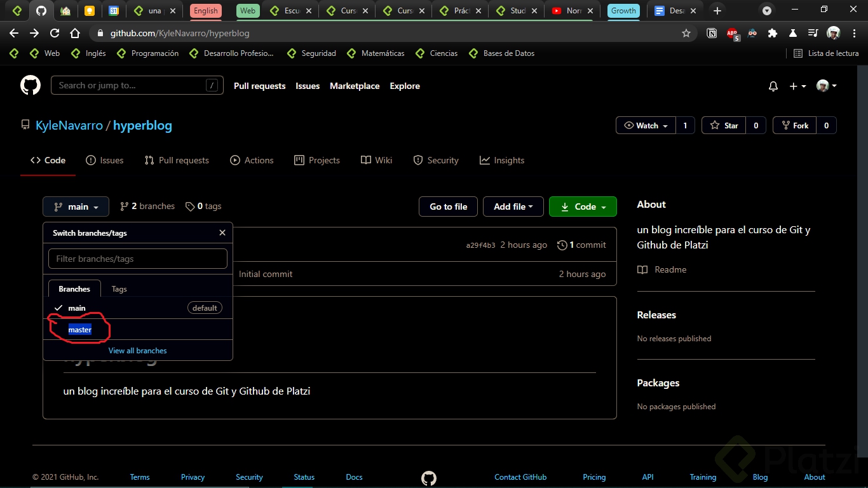This screenshot has width=868, height=488.
Task: Open Marketplace in top navigation
Action: [x=355, y=86]
